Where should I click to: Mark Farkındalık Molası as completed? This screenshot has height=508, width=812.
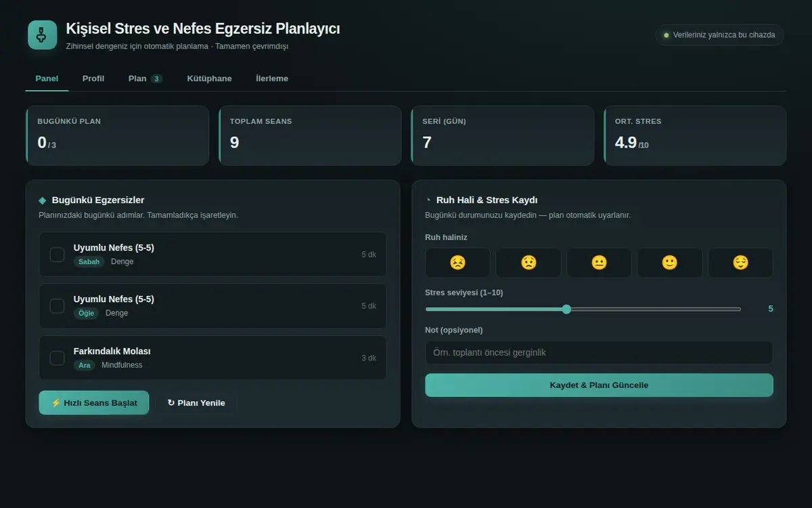pyautogui.click(x=58, y=358)
